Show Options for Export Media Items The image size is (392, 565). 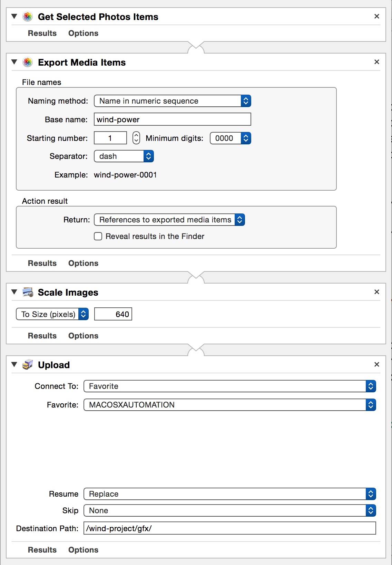[x=83, y=263]
